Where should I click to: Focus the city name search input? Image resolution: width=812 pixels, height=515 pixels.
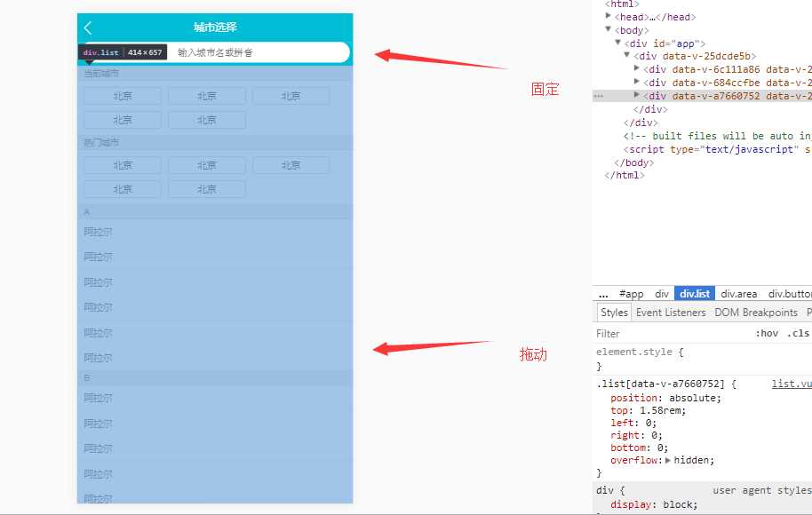tap(217, 52)
